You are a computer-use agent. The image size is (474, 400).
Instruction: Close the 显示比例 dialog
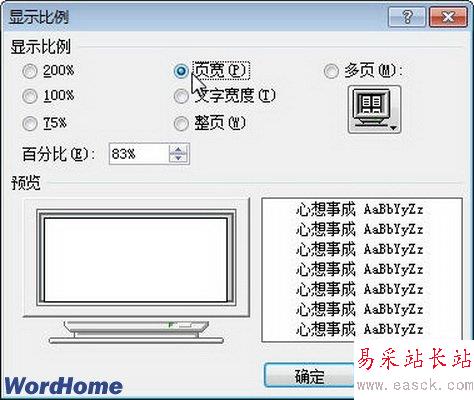tap(448, 17)
